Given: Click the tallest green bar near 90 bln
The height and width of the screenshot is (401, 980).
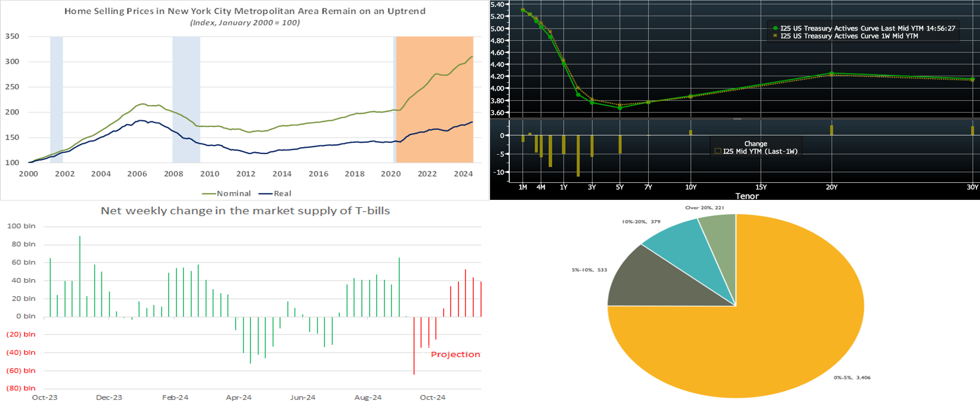Looking at the screenshot, I should (x=79, y=276).
